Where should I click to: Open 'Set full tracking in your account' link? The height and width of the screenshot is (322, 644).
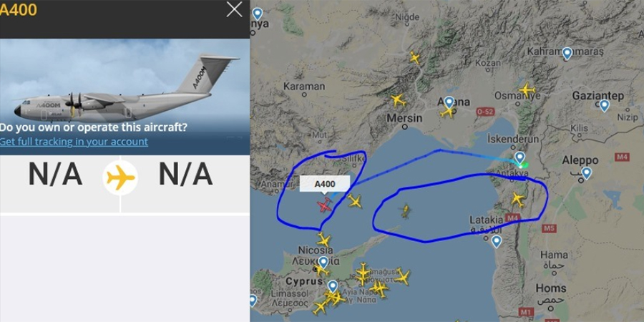point(74,142)
